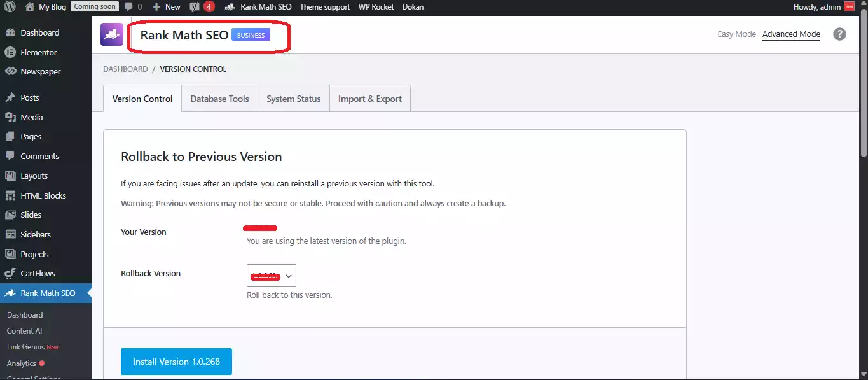The width and height of the screenshot is (868, 380).
Task: Click the Media library icon
Action: click(x=10, y=117)
